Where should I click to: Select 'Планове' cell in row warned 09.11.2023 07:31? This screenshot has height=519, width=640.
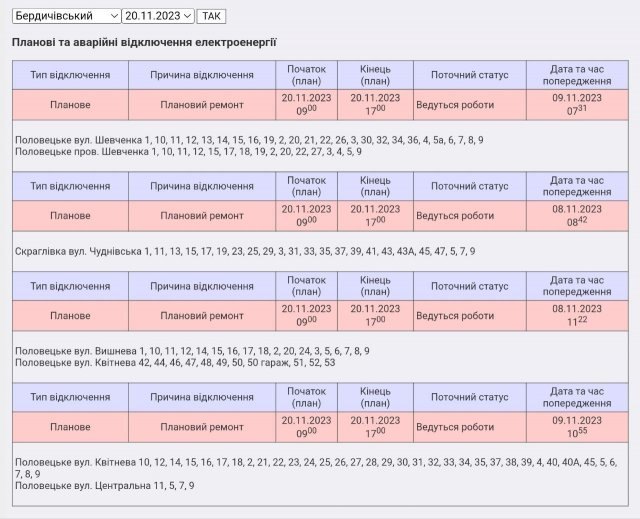pyautogui.click(x=70, y=105)
